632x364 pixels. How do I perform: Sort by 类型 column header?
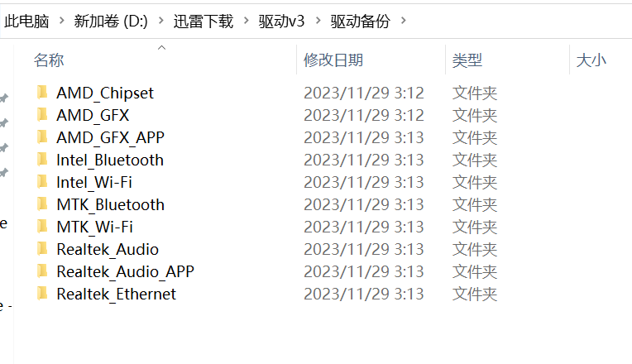tap(467, 60)
